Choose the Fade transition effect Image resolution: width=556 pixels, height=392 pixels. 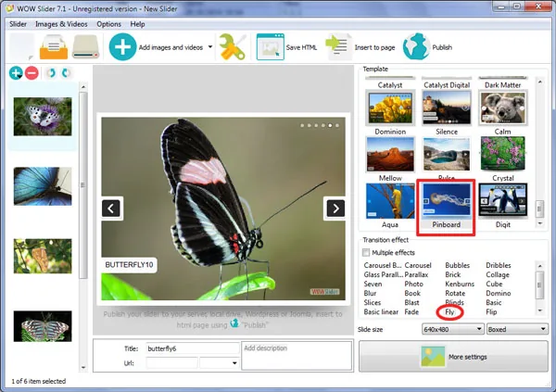(411, 311)
